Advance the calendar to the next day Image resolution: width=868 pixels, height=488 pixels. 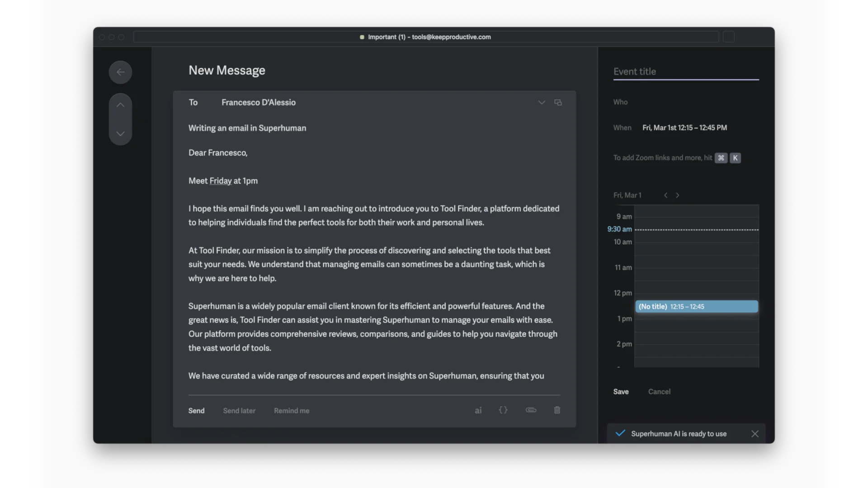click(x=678, y=195)
